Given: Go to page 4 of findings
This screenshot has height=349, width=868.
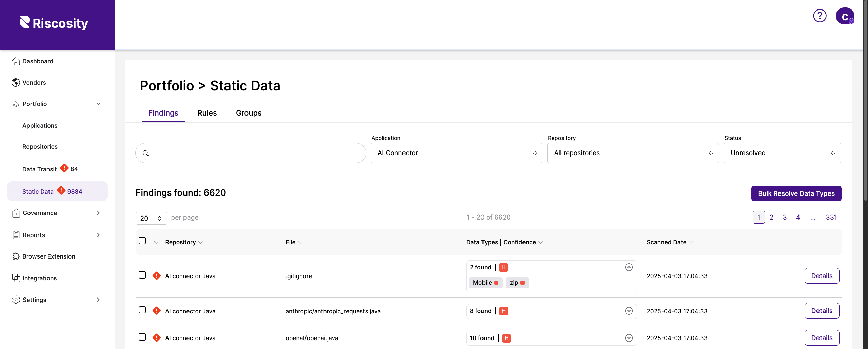Looking at the screenshot, I should tap(798, 217).
